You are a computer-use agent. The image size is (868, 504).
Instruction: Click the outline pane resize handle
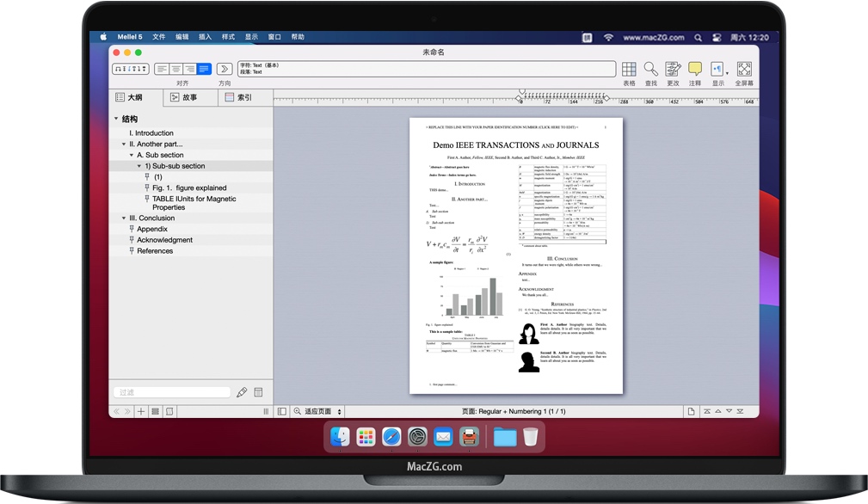267,412
